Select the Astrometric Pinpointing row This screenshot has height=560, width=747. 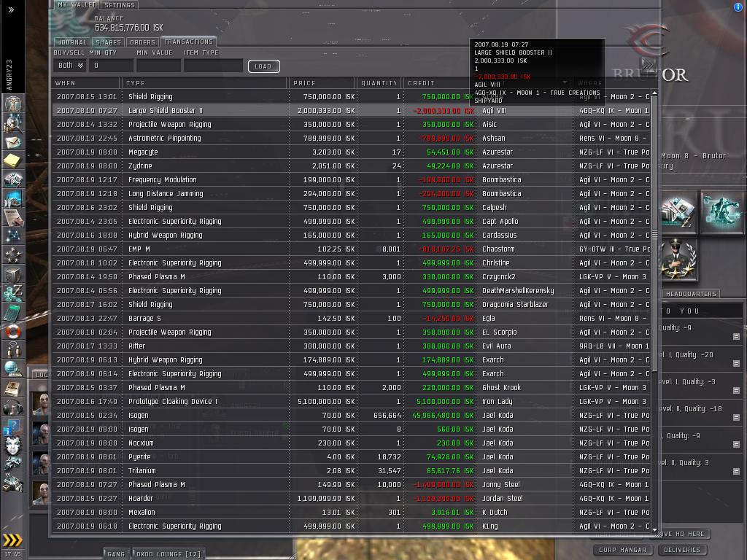point(352,138)
